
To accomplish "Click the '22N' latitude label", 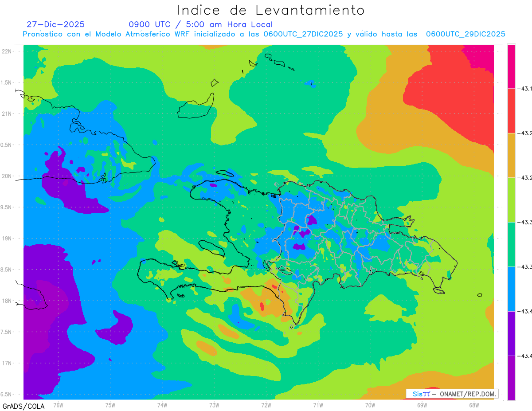I will (8, 51).
